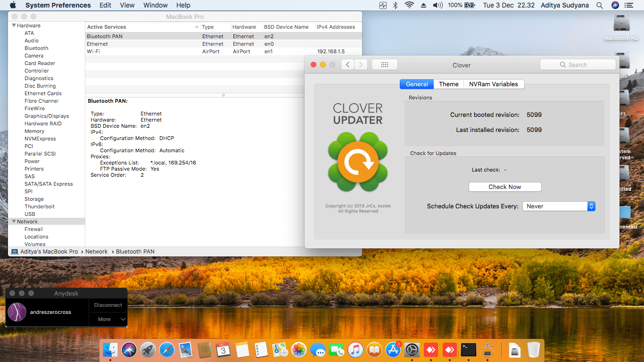The width and height of the screenshot is (644, 362).
Task: Show all preferences with grid button
Action: (x=384, y=65)
